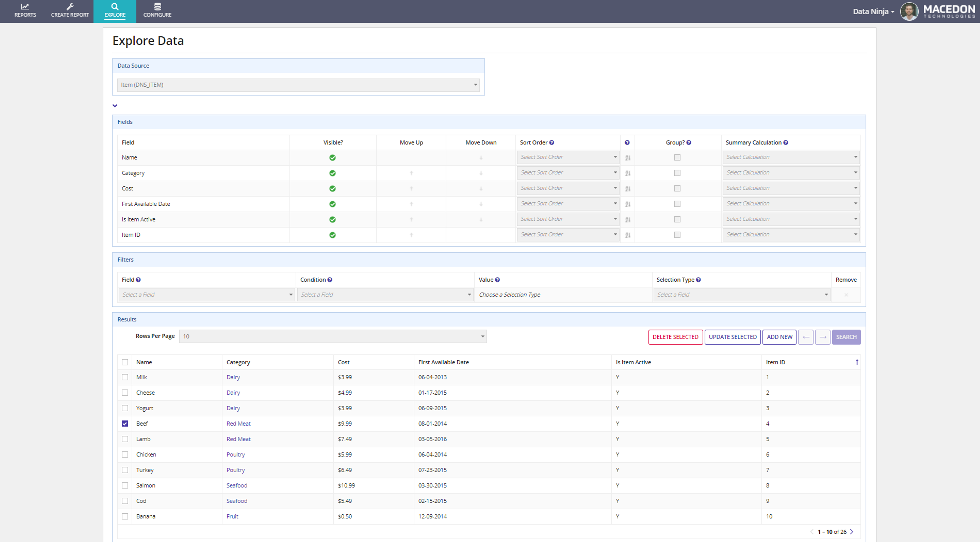Viewport: 980px width, 542px height.
Task: Click the remove filter X icon
Action: click(x=846, y=295)
